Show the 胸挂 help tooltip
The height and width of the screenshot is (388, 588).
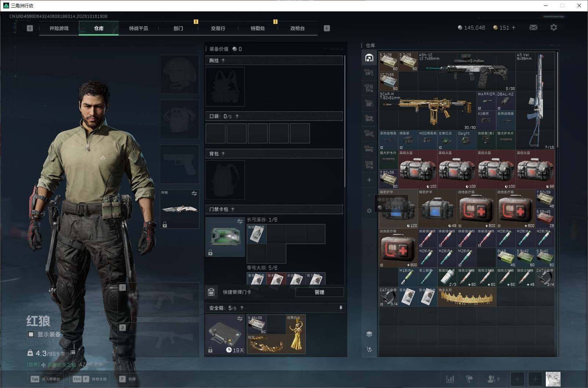click(223, 61)
